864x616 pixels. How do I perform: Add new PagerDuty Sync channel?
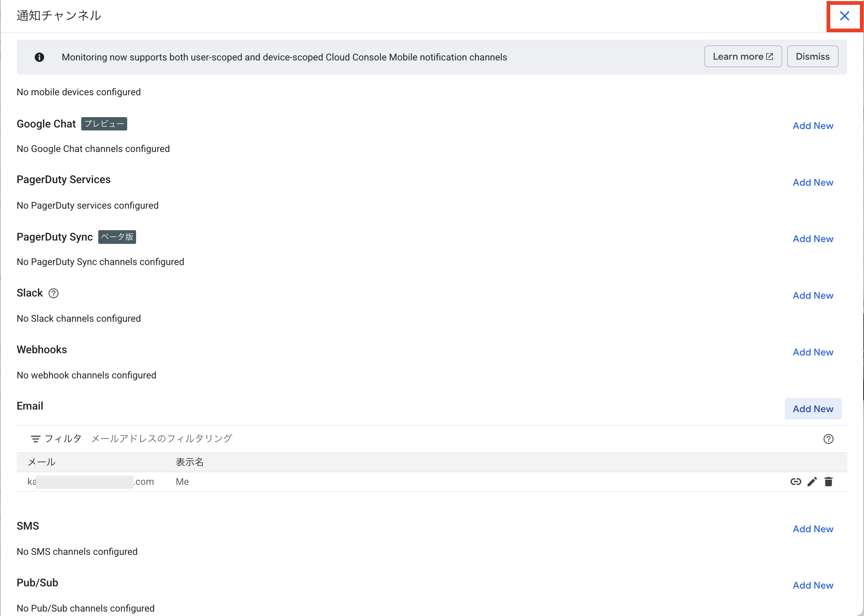pyautogui.click(x=813, y=239)
